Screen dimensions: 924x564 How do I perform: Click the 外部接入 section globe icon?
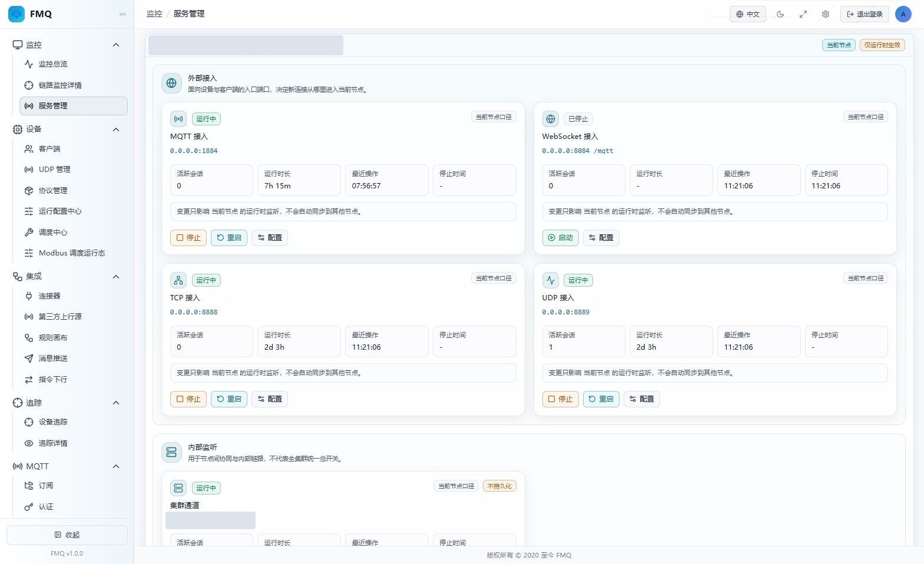pyautogui.click(x=171, y=84)
